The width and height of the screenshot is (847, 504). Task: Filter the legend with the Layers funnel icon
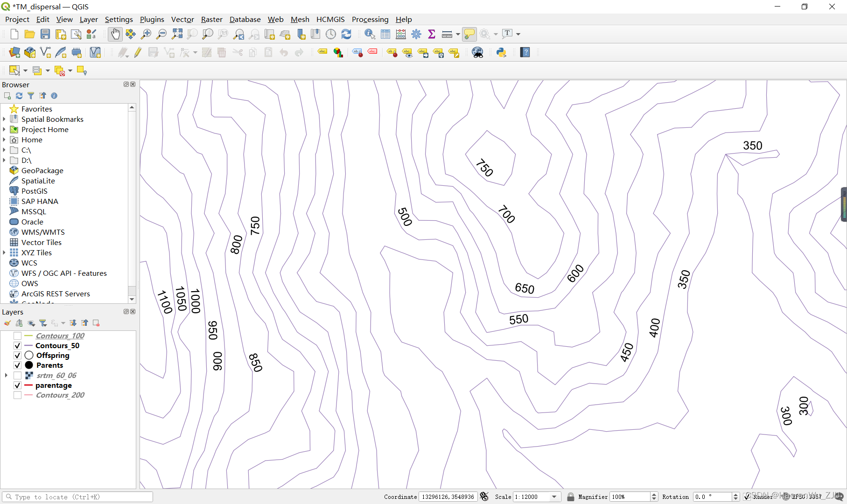(x=43, y=323)
